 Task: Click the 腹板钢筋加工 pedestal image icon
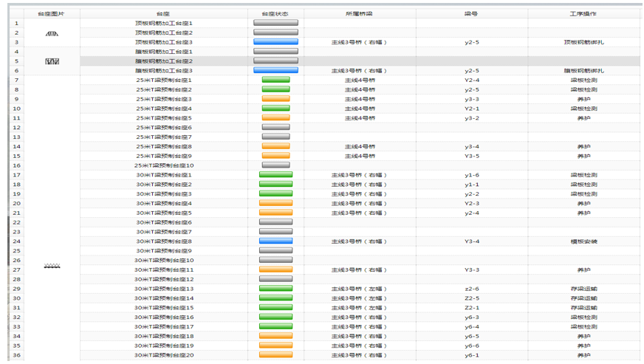52,61
